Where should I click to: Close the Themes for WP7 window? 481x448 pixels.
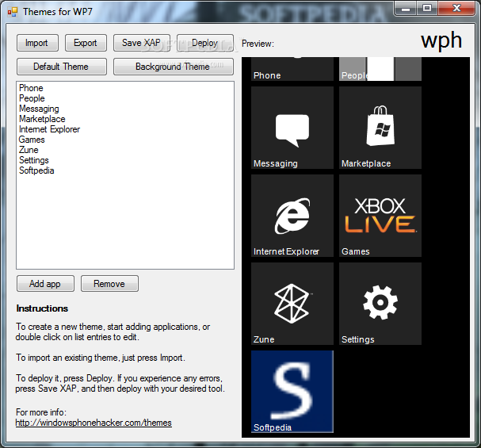(456, 8)
